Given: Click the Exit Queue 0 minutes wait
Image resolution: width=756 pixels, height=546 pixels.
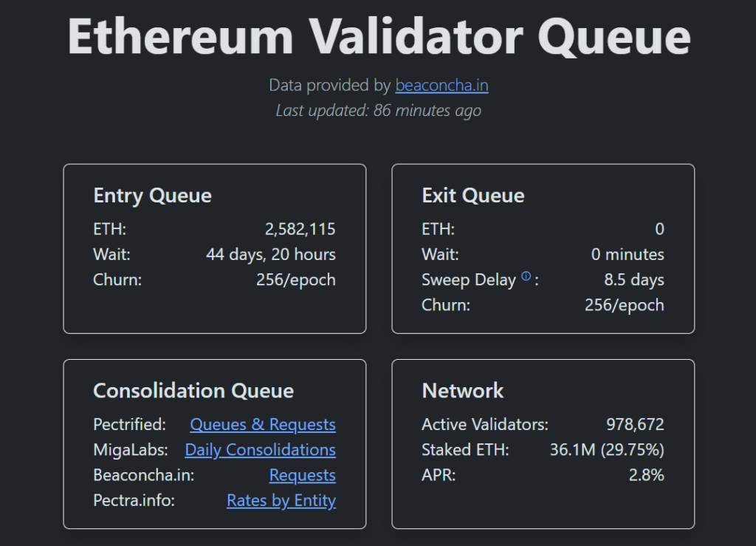Looking at the screenshot, I should [x=628, y=255].
